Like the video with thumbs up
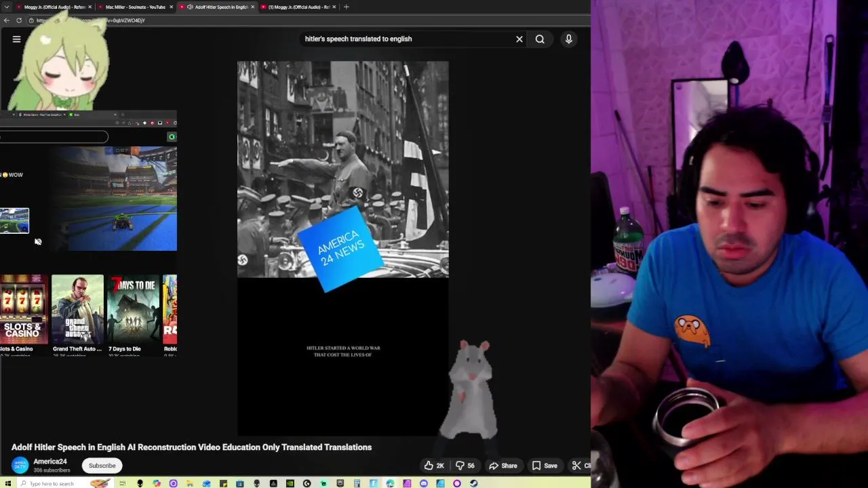 [x=433, y=466]
